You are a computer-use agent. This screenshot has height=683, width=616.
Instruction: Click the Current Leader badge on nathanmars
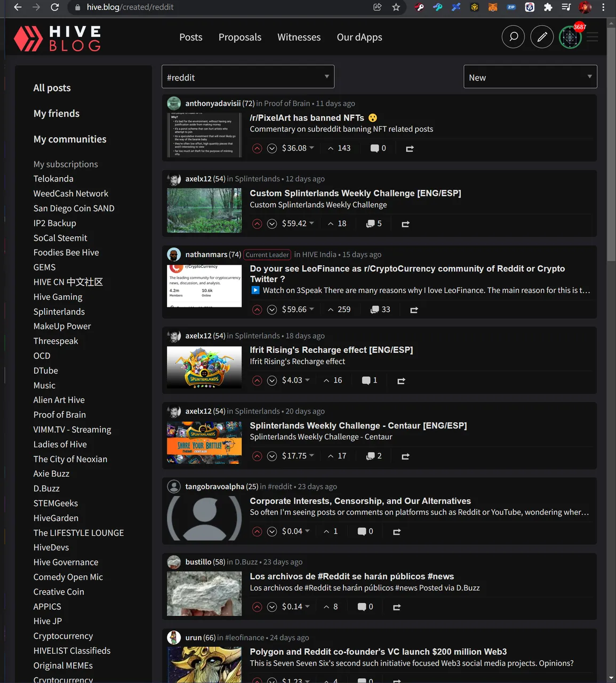point(267,255)
